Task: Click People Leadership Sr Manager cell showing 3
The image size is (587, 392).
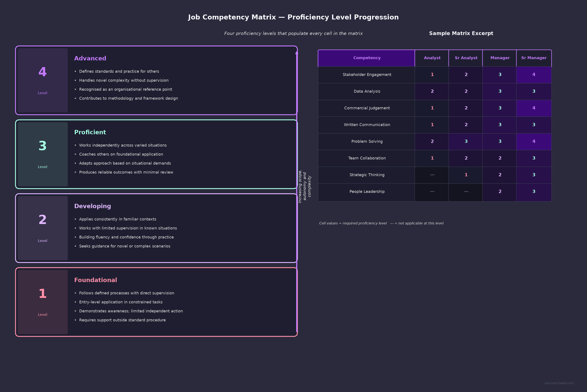Action: pyautogui.click(x=534, y=192)
